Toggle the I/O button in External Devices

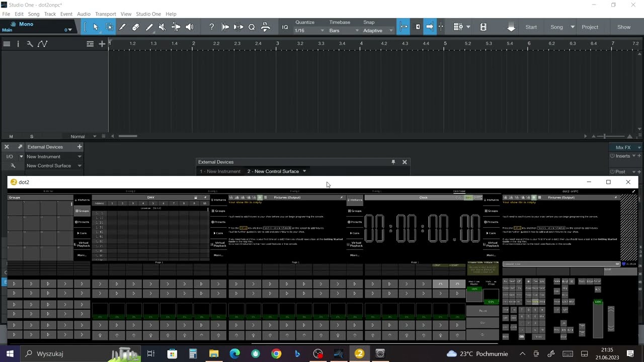(x=10, y=156)
